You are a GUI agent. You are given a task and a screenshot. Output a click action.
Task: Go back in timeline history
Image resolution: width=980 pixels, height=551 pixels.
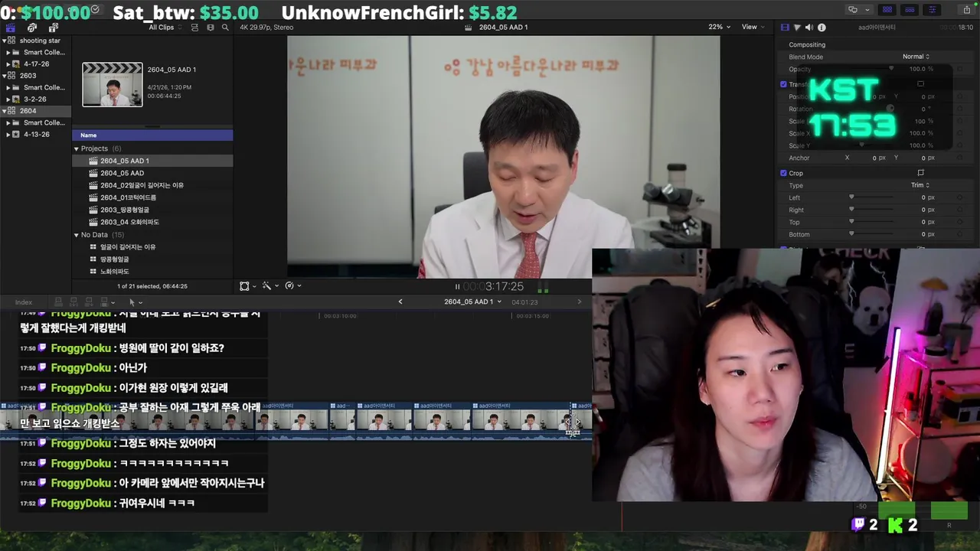[400, 302]
